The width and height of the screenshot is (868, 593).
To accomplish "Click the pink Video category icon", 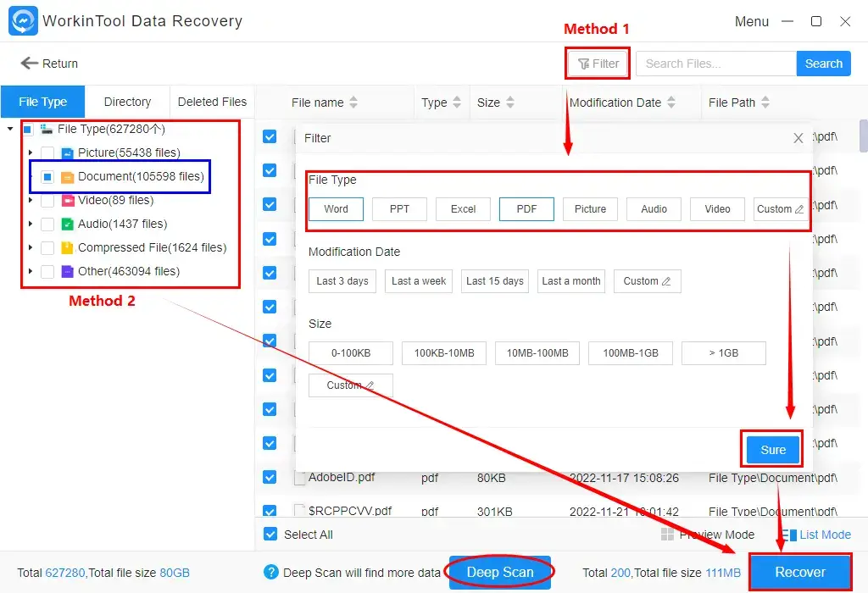I will coord(68,200).
